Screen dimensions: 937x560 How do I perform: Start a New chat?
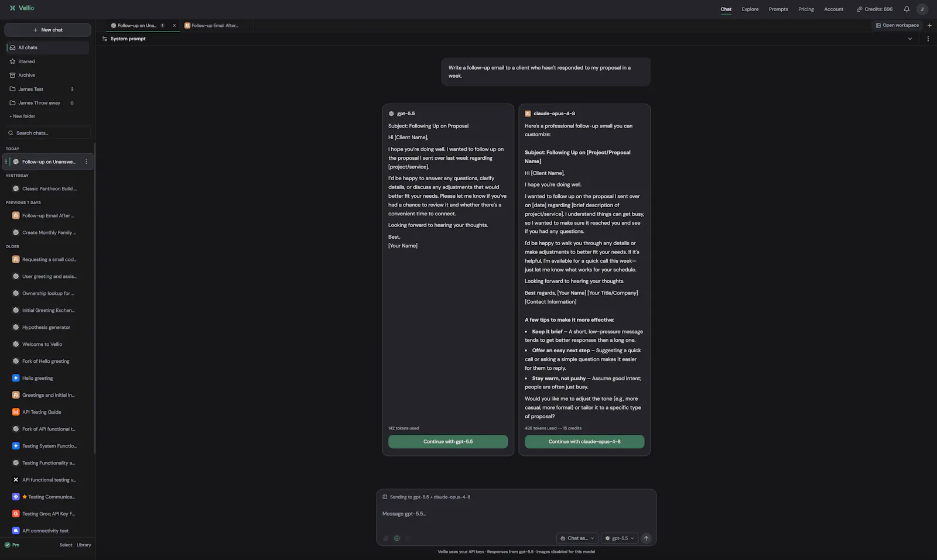click(x=47, y=30)
